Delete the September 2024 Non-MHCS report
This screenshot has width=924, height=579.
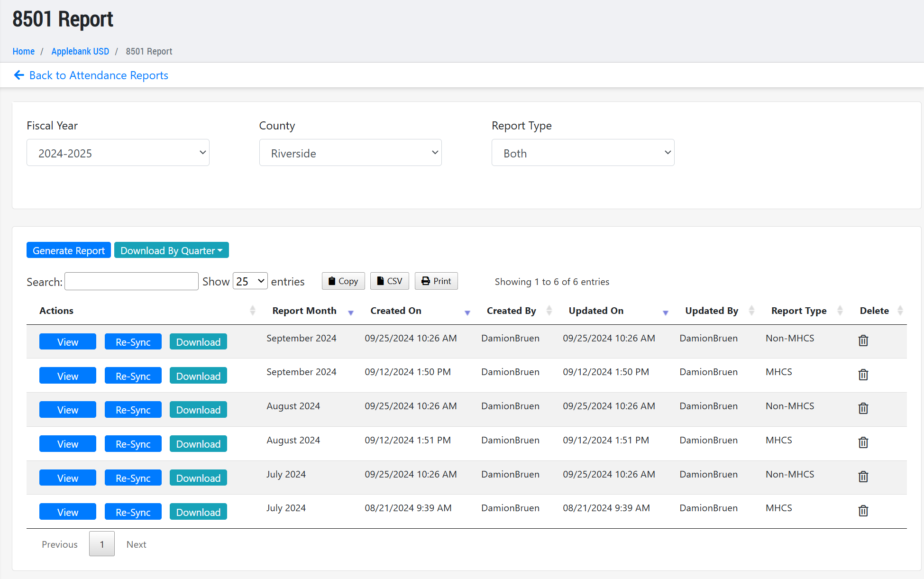pos(863,340)
